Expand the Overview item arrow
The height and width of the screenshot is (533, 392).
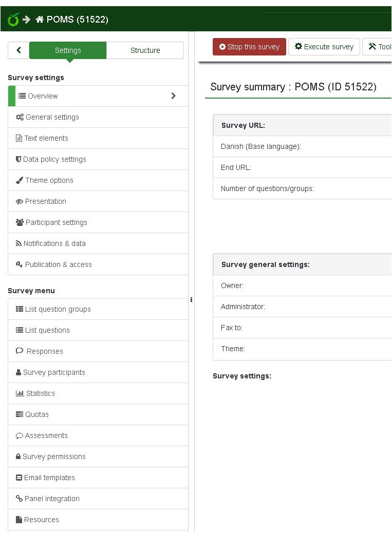(x=173, y=96)
